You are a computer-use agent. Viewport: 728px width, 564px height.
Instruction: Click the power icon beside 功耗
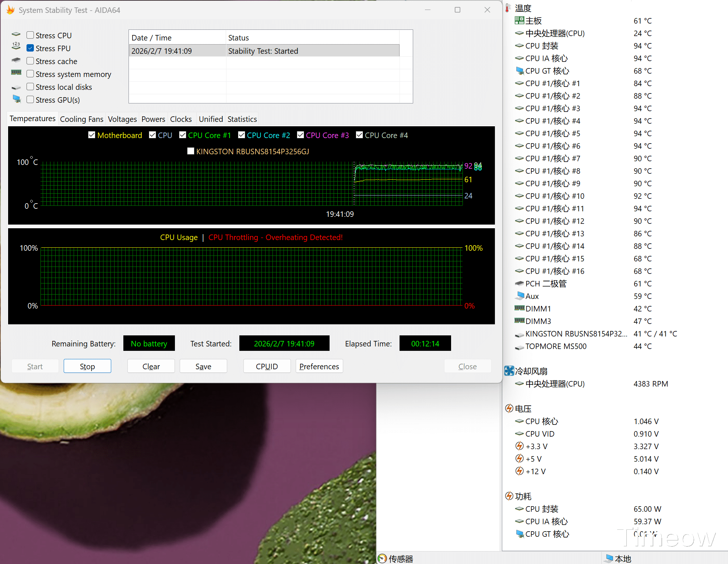click(x=509, y=496)
